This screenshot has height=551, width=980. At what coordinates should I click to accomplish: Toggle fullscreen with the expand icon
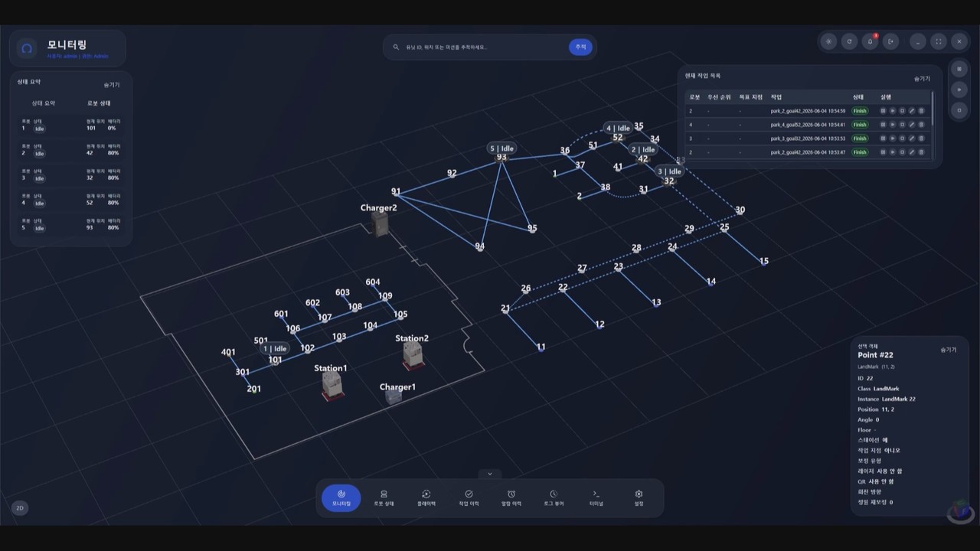(x=939, y=42)
